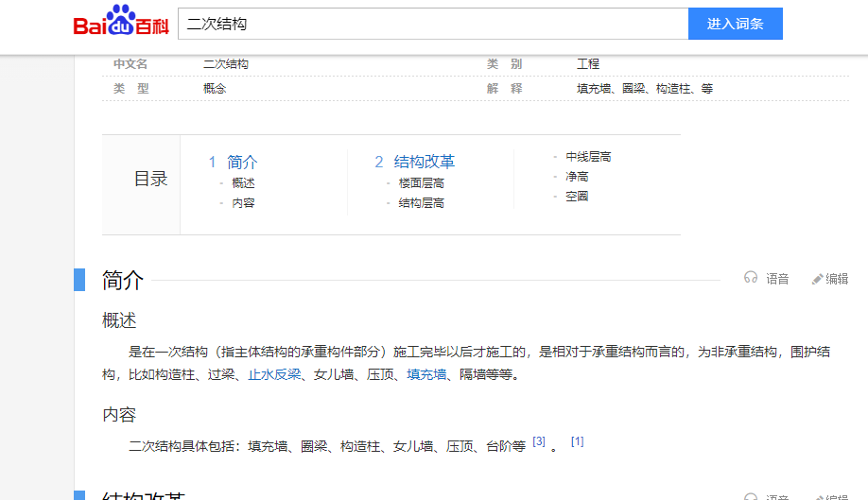Go to 楼面层高 catalog item

[422, 183]
